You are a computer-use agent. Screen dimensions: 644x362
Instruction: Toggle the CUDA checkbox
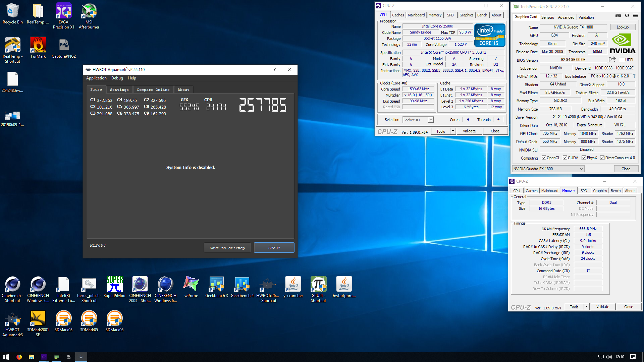565,158
